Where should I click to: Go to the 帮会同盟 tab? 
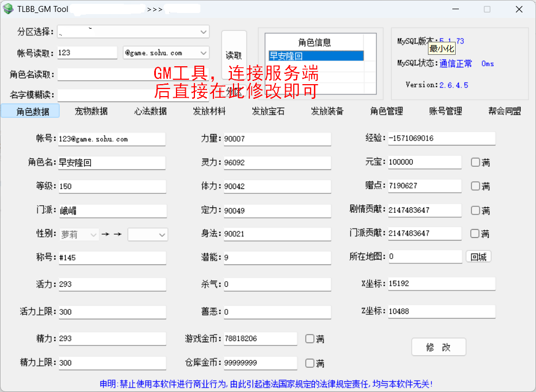pos(505,111)
